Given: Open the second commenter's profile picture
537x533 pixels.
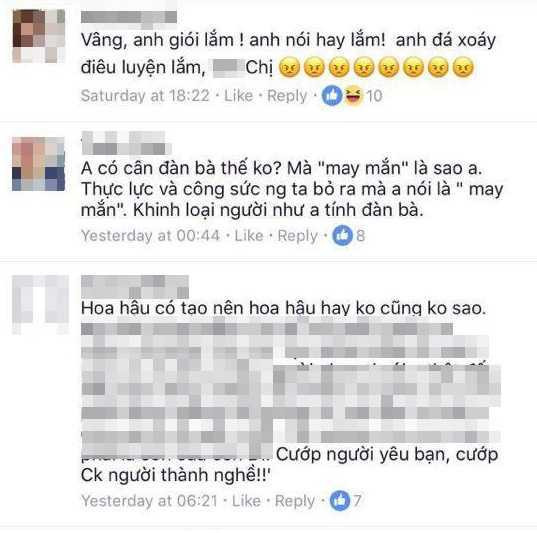Looking at the screenshot, I should (x=38, y=164).
